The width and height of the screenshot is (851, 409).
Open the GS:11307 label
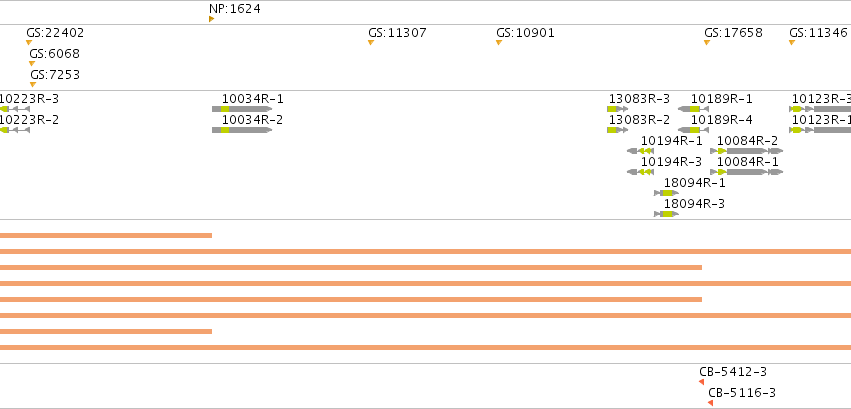[397, 33]
